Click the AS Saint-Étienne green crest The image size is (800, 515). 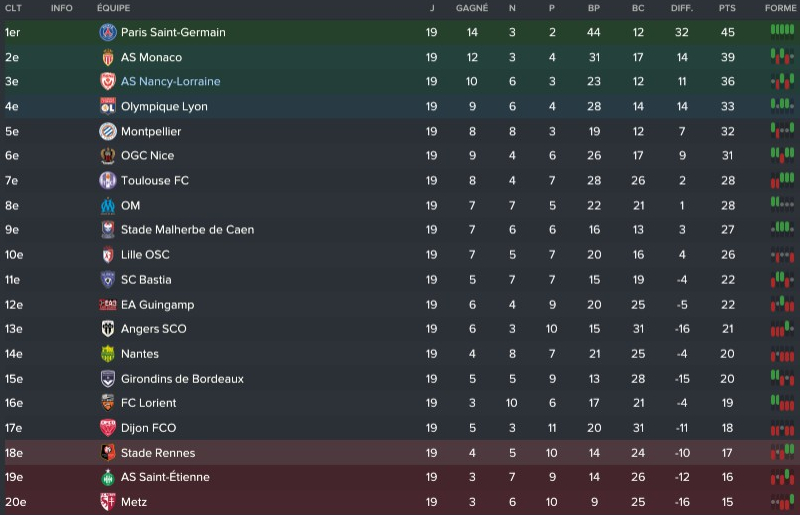108,477
